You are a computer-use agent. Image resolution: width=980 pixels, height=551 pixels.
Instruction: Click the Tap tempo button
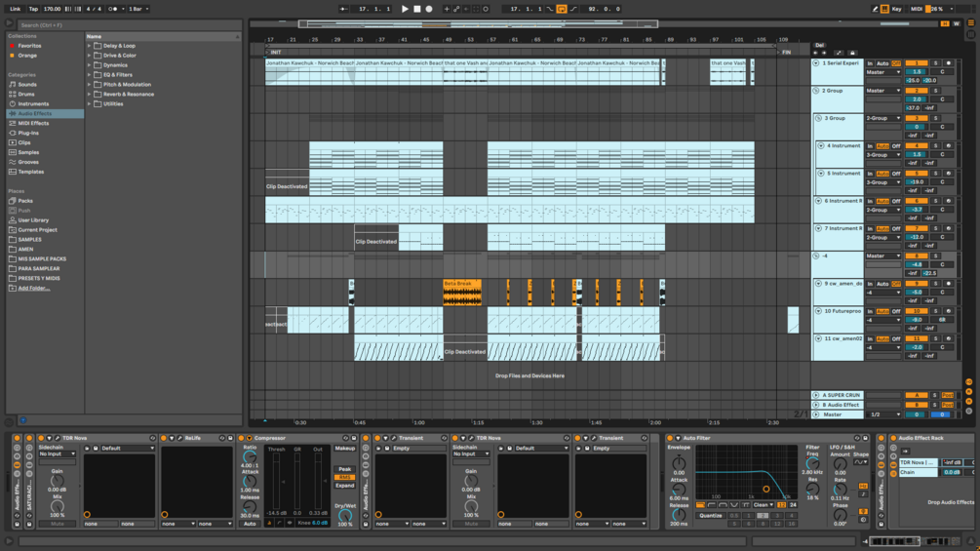click(33, 9)
